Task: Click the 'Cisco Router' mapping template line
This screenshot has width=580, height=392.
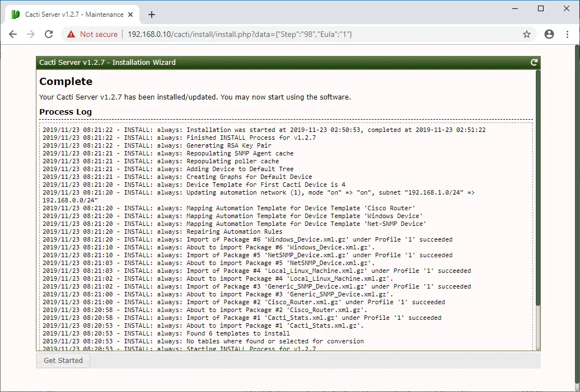Action: (228, 208)
